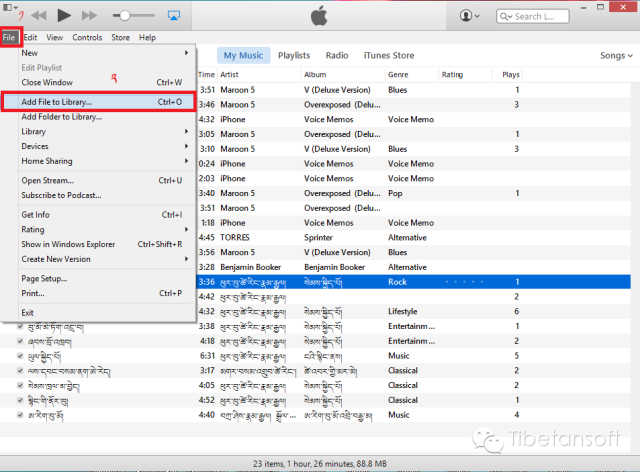Image resolution: width=640 pixels, height=472 pixels.
Task: Expand Create New Version submenu
Action: (105, 259)
